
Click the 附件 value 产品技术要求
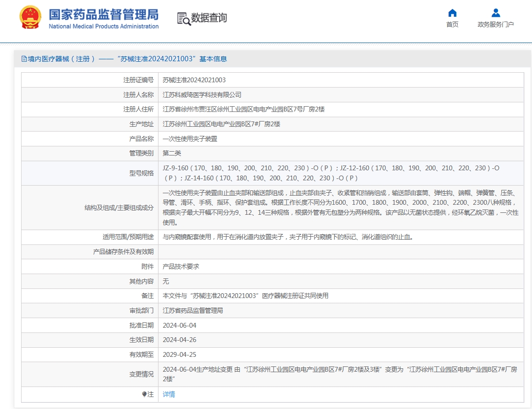181,266
